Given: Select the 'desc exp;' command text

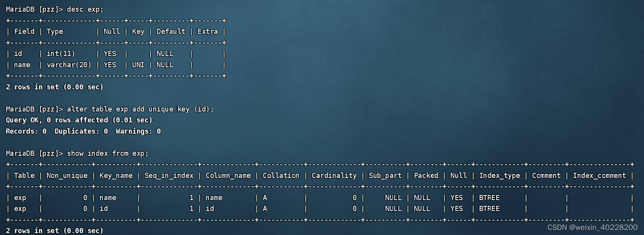Looking at the screenshot, I should [x=85, y=9].
